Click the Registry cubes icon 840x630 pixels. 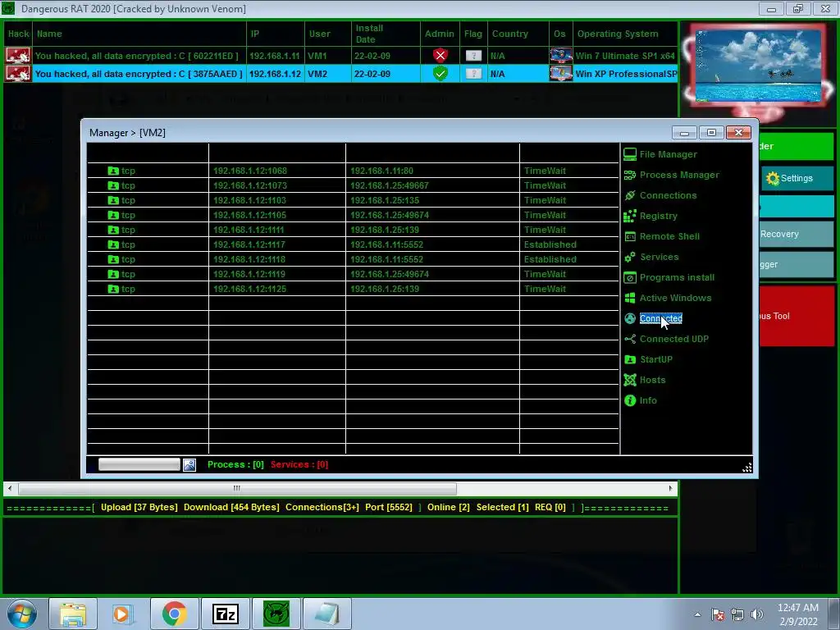click(630, 216)
